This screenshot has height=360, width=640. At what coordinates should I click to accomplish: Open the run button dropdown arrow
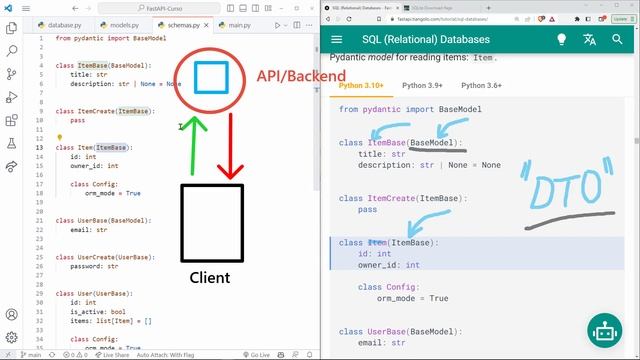285,25
